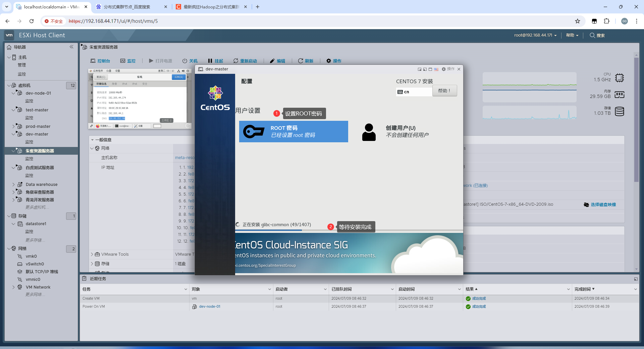644x349 pixels.
Task: Select test-master in navigator tree
Action: click(x=37, y=110)
